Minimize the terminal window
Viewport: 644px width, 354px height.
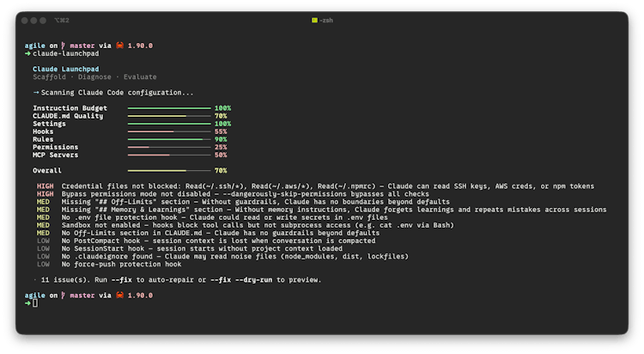[x=38, y=19]
